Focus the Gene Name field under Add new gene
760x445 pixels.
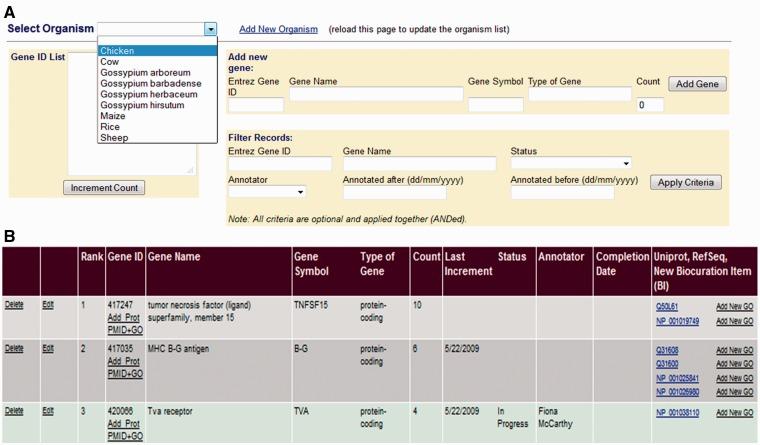click(375, 94)
